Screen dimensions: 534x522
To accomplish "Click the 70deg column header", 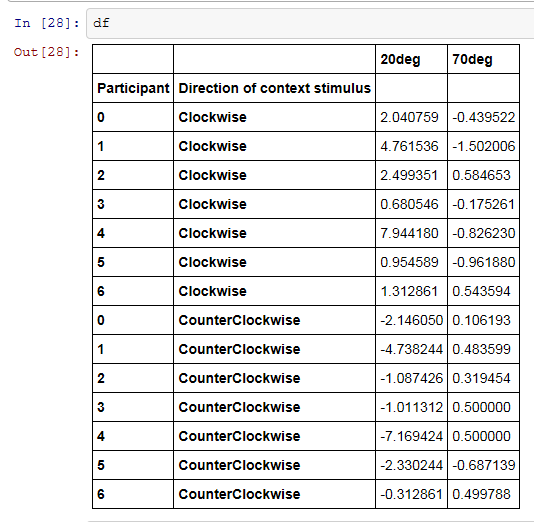I will (x=472, y=59).
